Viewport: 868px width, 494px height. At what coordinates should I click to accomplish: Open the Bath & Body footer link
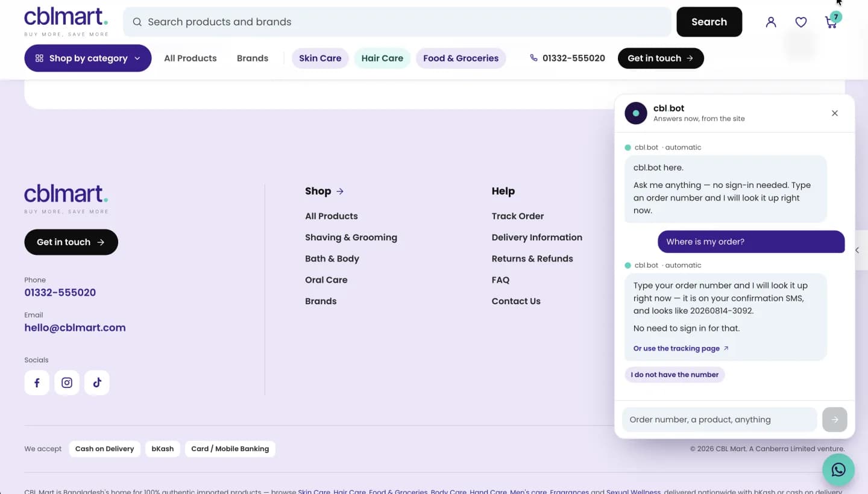[x=332, y=258]
